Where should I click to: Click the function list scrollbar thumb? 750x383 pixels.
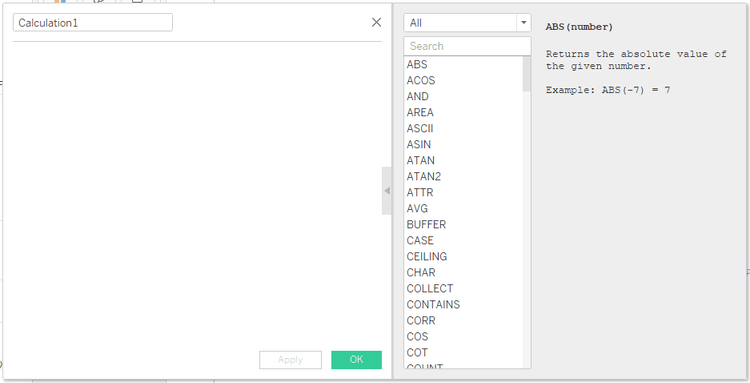tap(527, 74)
